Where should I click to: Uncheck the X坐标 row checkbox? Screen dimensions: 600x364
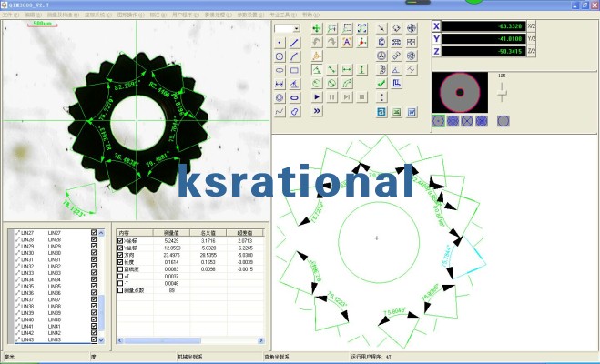120,240
